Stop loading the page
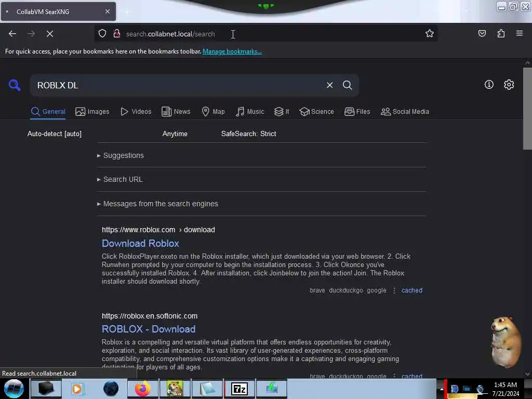Screen dimensions: 532x399 49,34
